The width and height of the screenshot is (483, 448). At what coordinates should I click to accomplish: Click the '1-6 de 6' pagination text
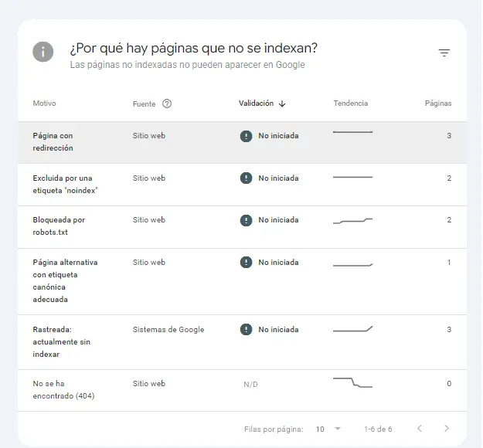pos(378,429)
